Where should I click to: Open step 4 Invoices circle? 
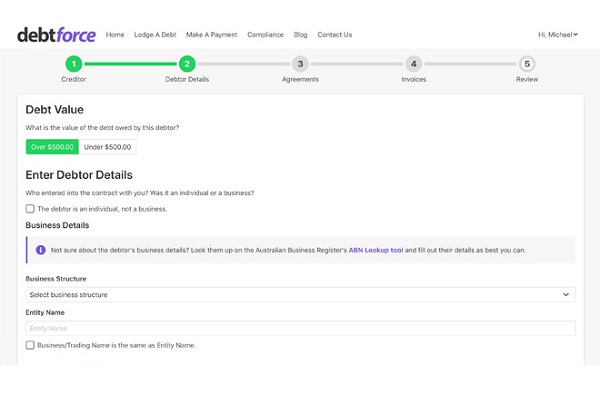(414, 64)
